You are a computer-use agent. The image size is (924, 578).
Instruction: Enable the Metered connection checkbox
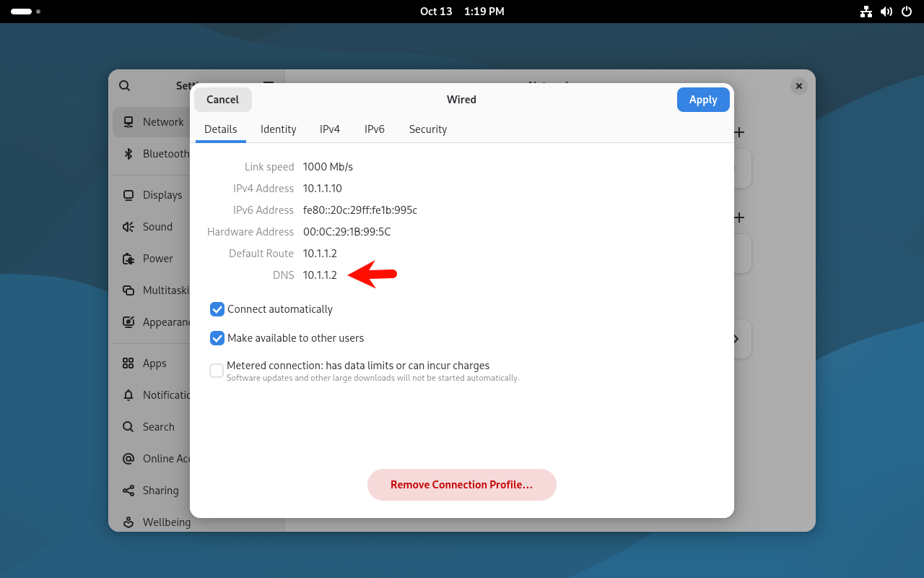pyautogui.click(x=217, y=371)
